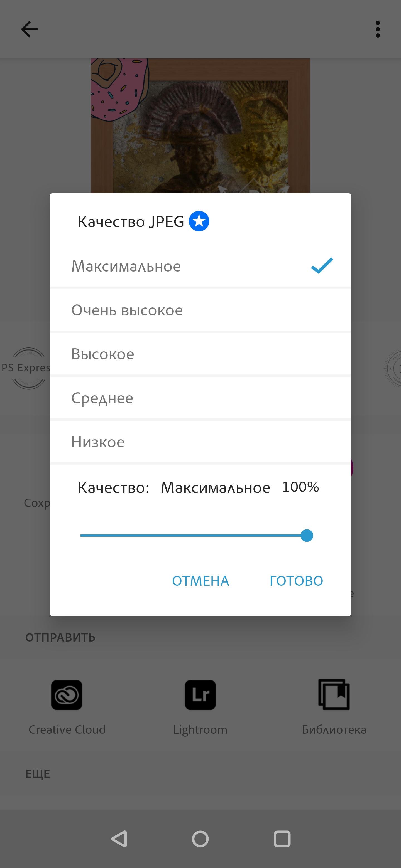Open the Creative Cloud share icon
The height and width of the screenshot is (868, 401).
point(67,695)
